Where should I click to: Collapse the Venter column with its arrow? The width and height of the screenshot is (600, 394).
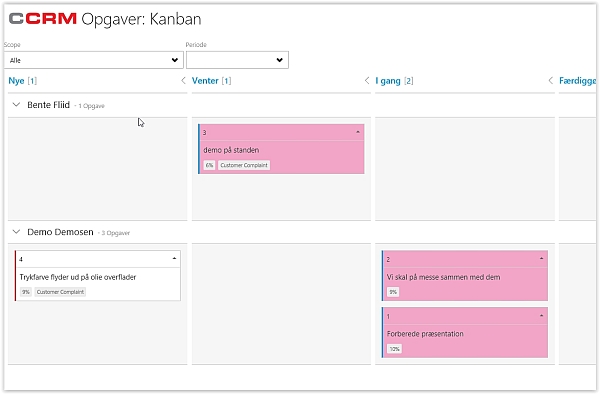pos(367,80)
